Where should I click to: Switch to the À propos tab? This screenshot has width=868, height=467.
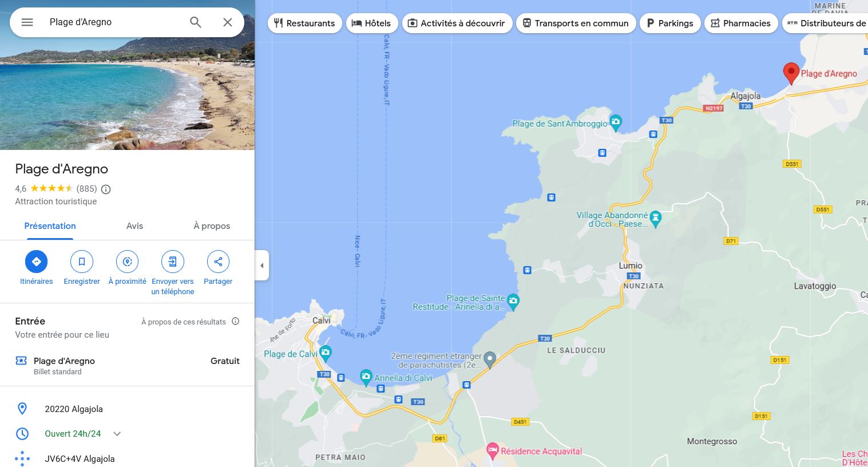212,226
